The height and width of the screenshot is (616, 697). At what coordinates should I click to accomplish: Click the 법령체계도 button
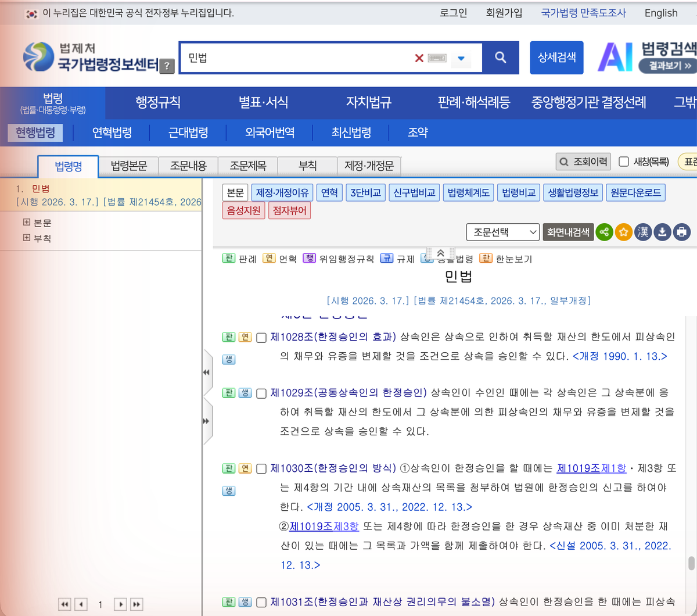[468, 192]
